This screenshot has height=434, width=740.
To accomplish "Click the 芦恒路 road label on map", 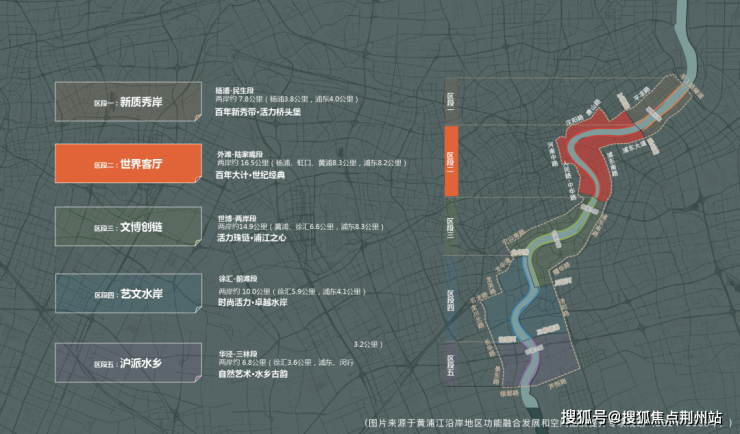I will pyautogui.click(x=557, y=384).
